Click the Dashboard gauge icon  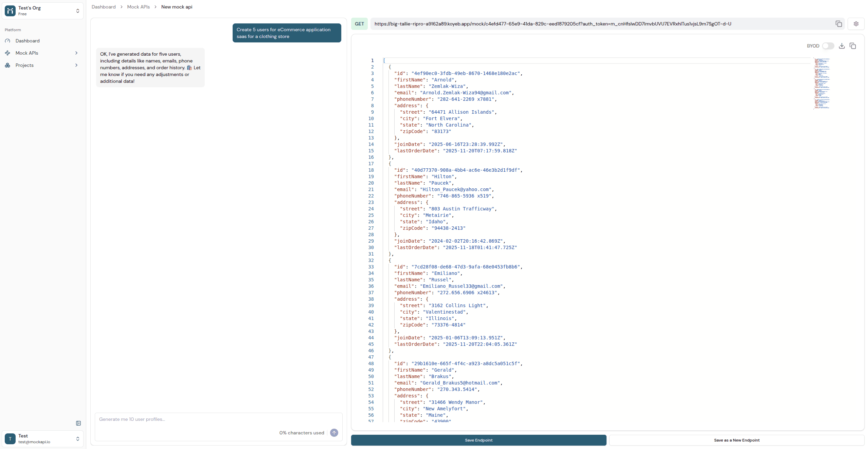point(7,41)
